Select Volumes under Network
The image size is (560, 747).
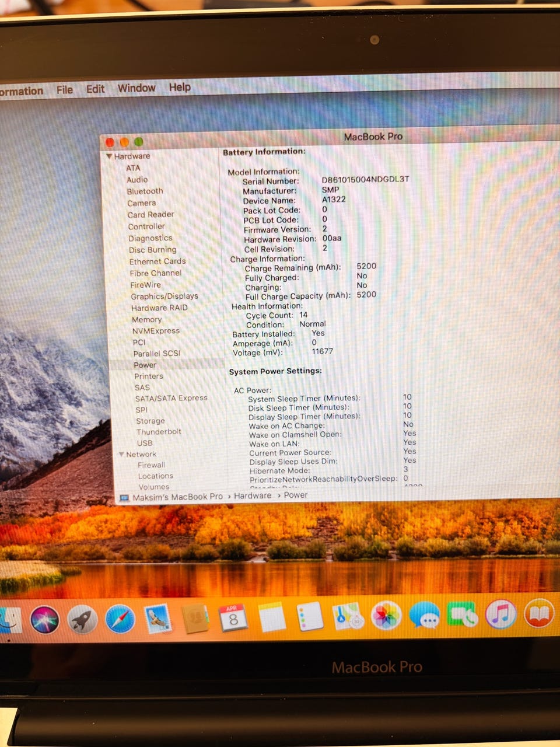pos(154,487)
